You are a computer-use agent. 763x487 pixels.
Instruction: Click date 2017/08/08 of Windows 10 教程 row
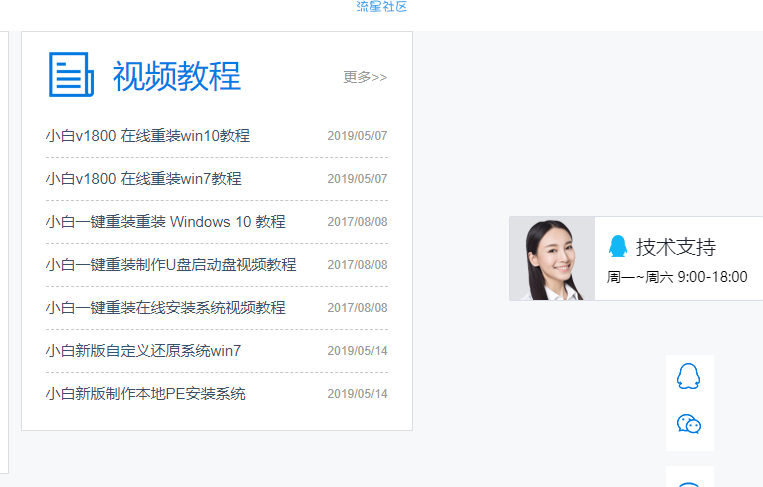[357, 222]
